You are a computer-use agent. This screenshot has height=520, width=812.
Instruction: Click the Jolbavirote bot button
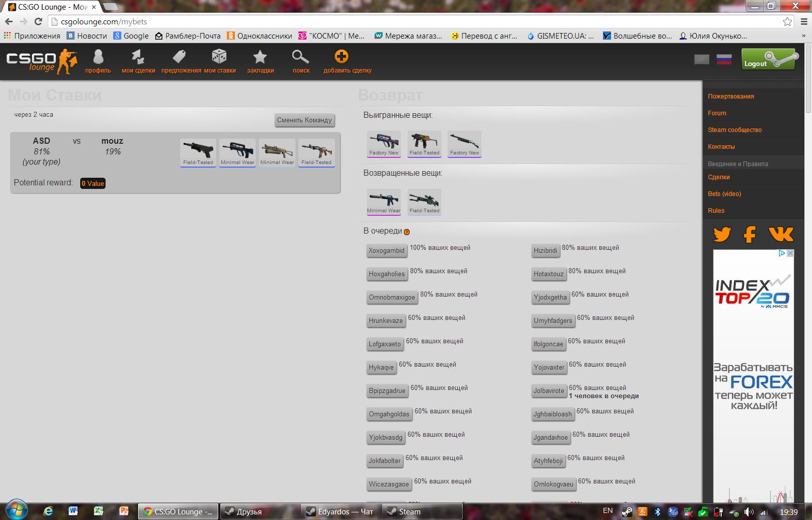click(549, 391)
